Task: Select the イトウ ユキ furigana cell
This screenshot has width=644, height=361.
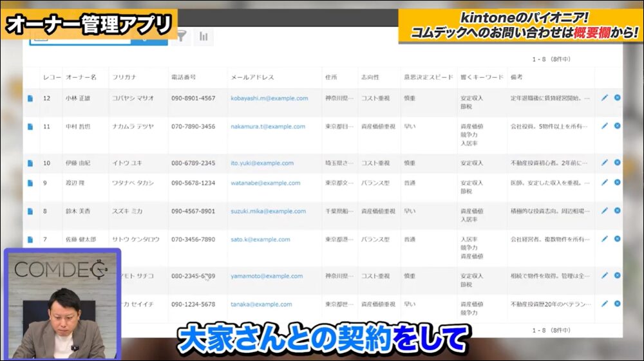Action: click(x=128, y=163)
